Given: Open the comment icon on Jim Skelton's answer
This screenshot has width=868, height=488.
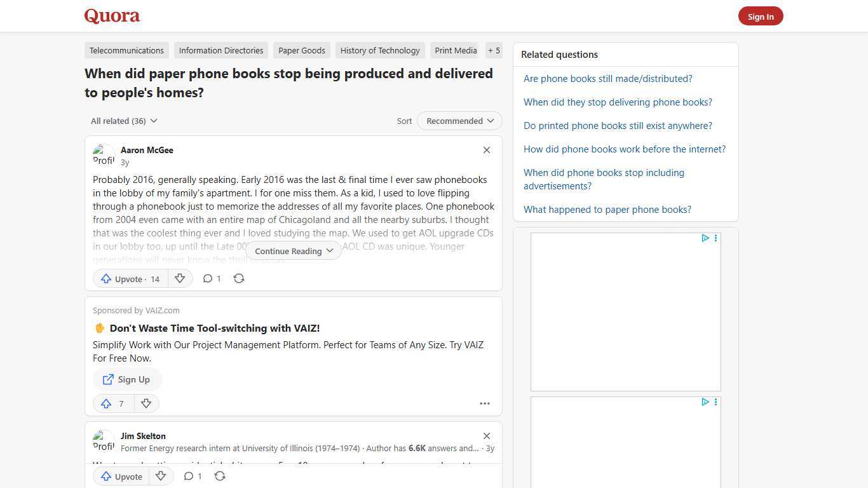Looking at the screenshot, I should [193, 476].
